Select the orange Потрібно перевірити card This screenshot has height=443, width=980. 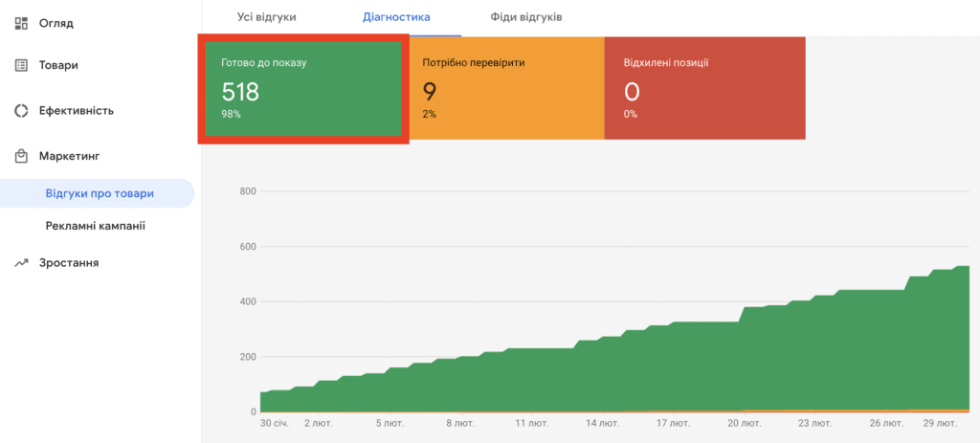click(x=507, y=88)
